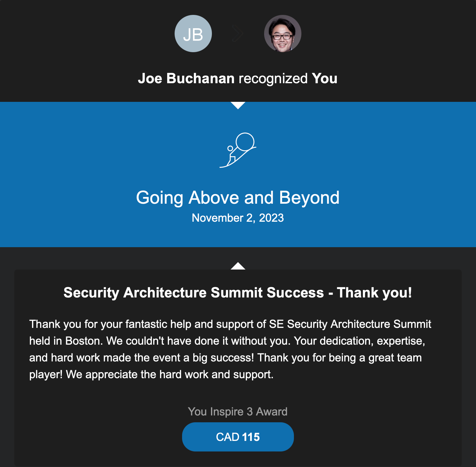Click the bold word You in the header
This screenshot has width=476, height=467.
pos(324,78)
